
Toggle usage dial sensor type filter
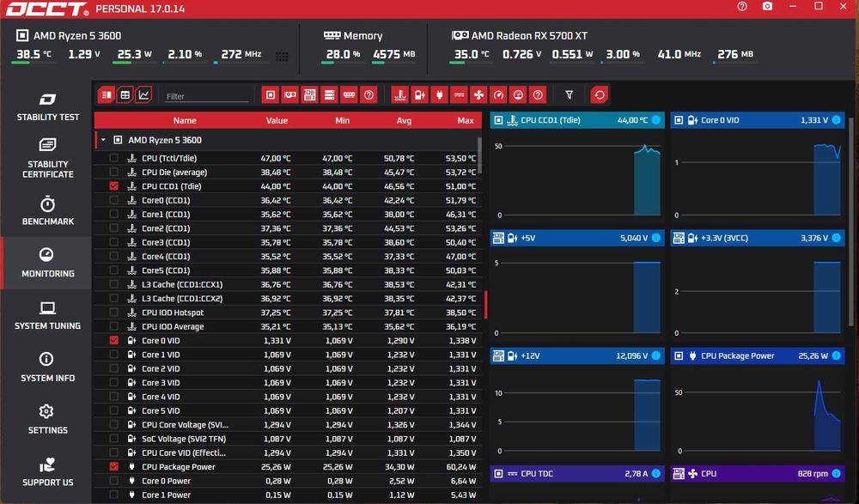[x=518, y=94]
